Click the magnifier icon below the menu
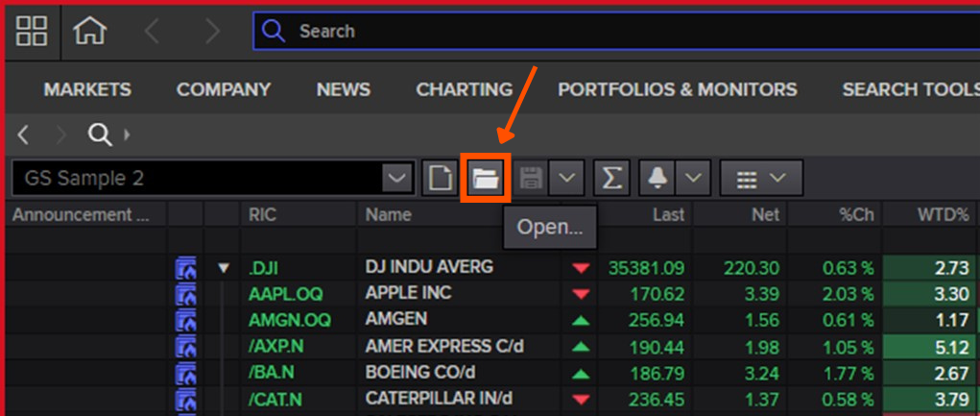980x416 pixels. pos(100,135)
